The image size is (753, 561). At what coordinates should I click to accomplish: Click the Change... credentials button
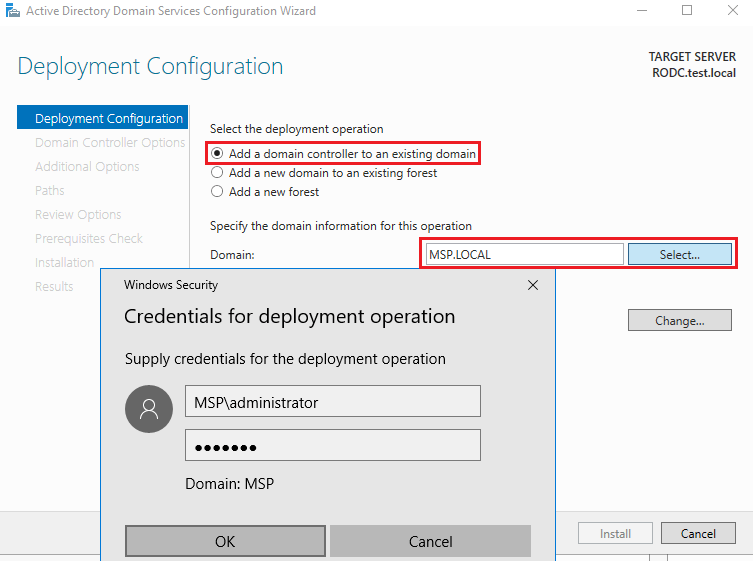(x=680, y=320)
